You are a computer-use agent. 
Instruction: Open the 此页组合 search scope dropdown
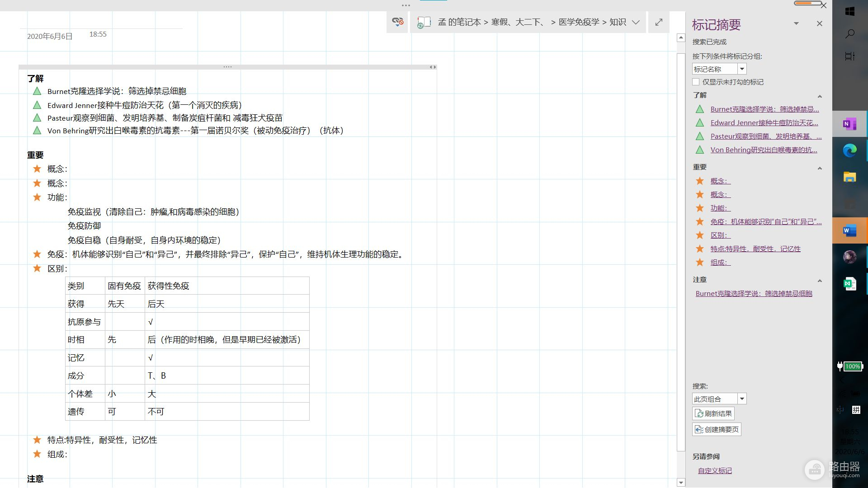742,399
